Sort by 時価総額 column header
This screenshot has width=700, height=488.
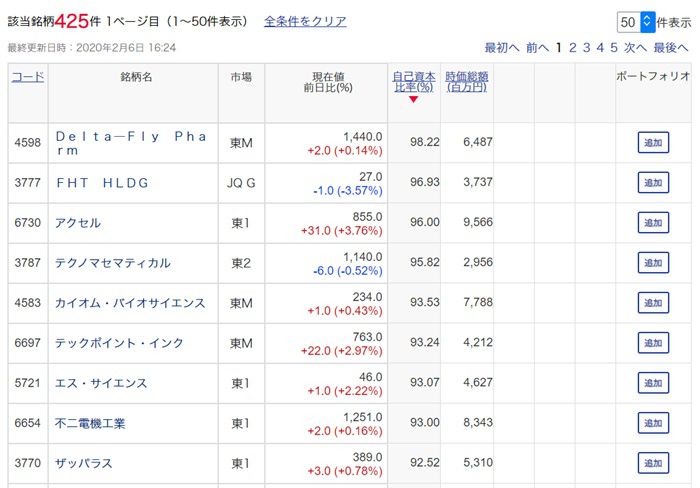(466, 81)
